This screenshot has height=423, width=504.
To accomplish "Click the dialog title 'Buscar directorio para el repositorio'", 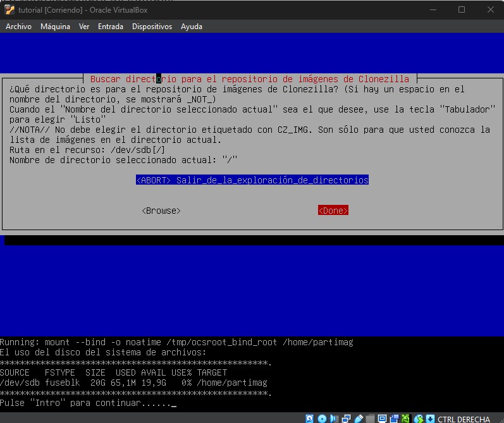I will (249, 79).
